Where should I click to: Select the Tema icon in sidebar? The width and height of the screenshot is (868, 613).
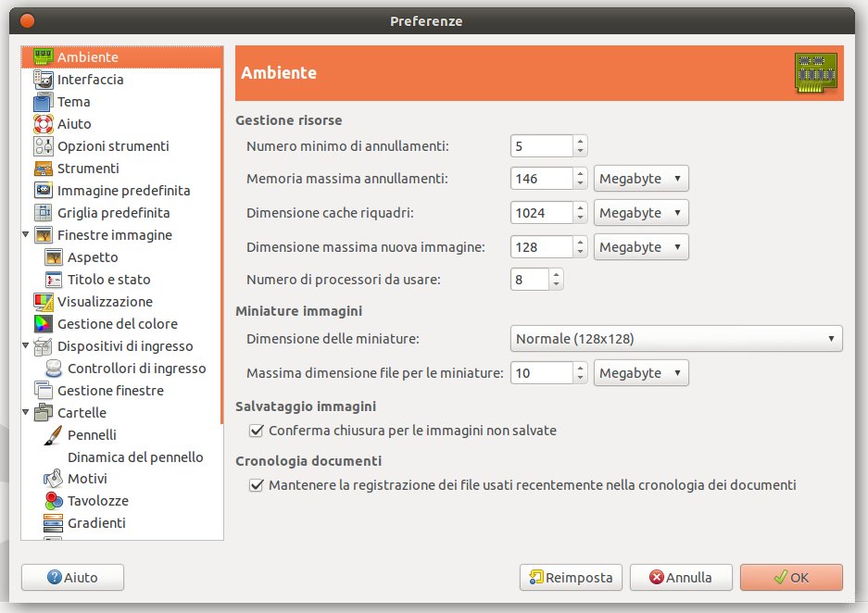(44, 102)
